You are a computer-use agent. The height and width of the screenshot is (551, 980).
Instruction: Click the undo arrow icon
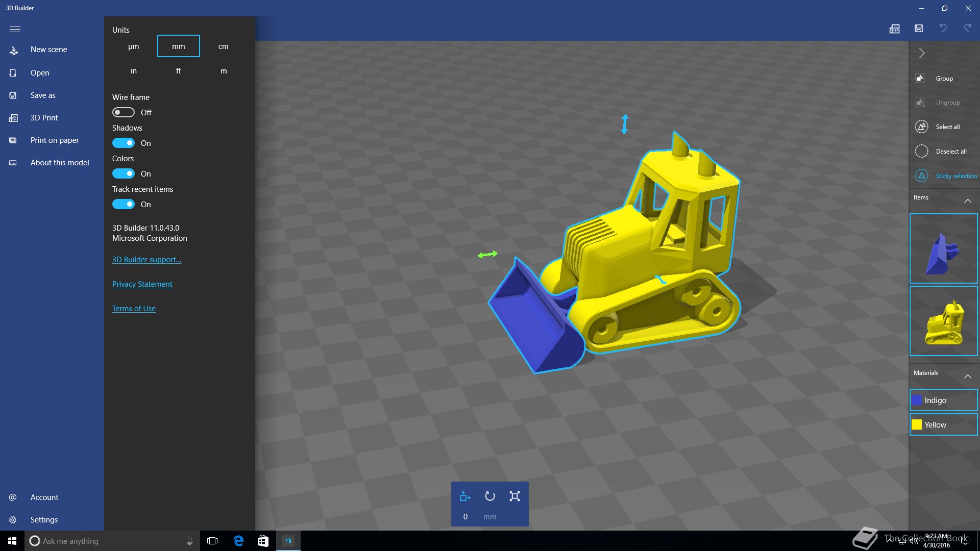point(943,29)
